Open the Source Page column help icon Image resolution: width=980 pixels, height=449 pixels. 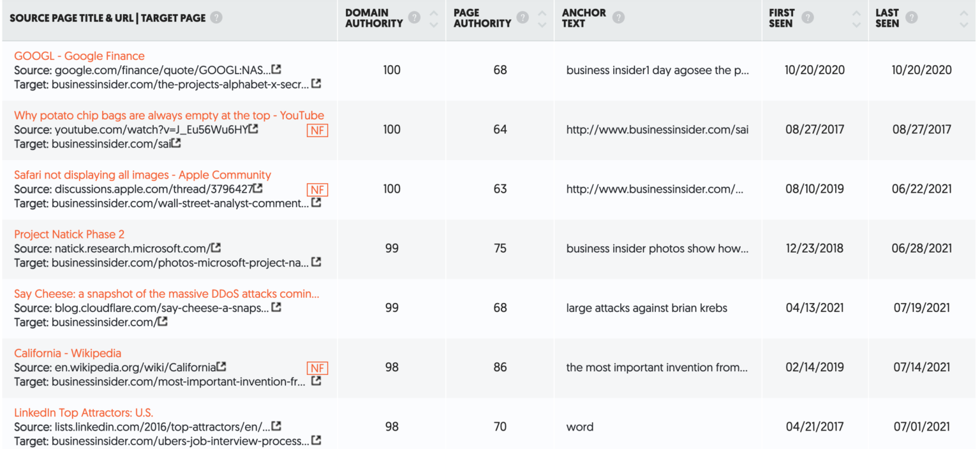pyautogui.click(x=216, y=18)
